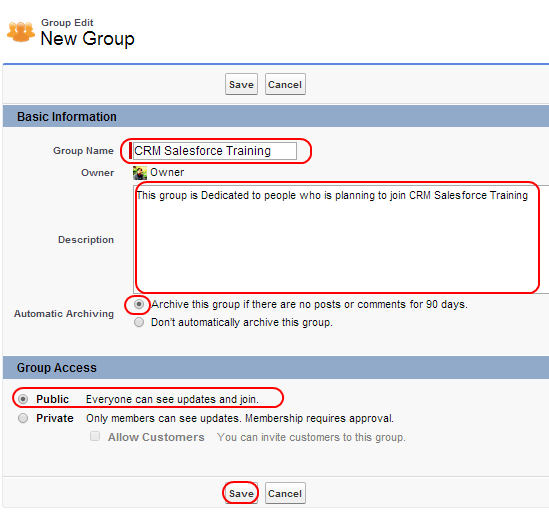Click the top Cancel button

285,84
